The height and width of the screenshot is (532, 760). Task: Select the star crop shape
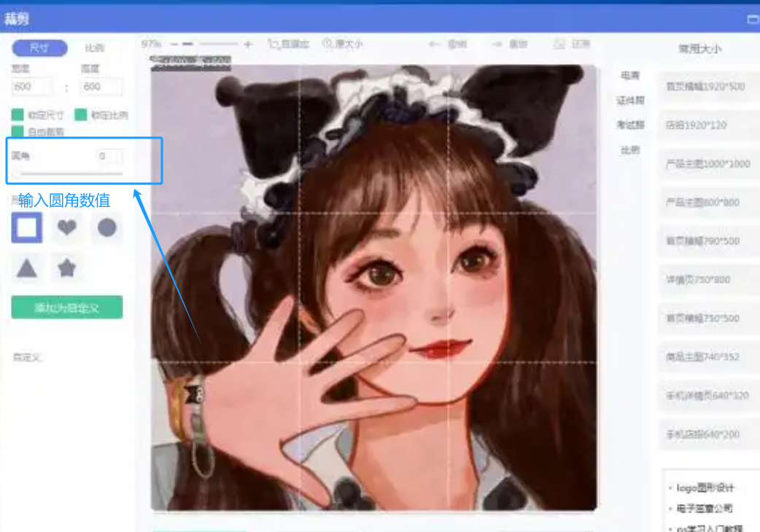click(67, 267)
